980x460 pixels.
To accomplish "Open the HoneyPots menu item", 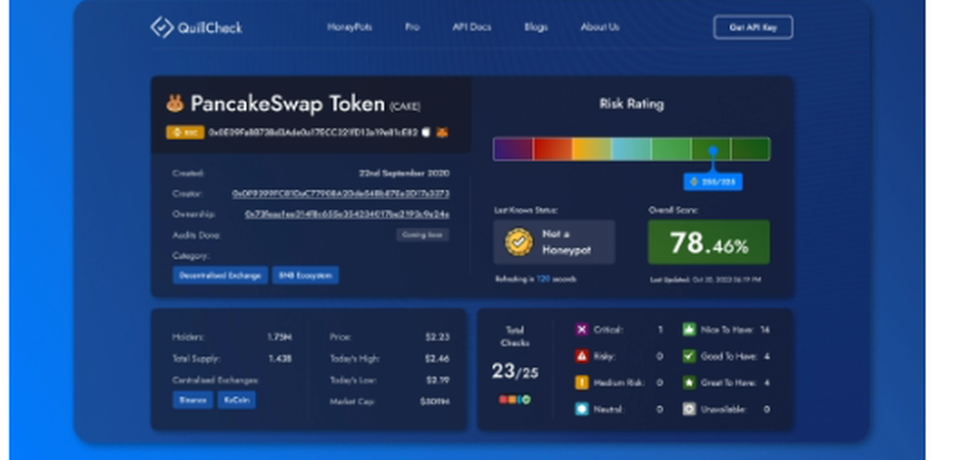I will coord(350,26).
